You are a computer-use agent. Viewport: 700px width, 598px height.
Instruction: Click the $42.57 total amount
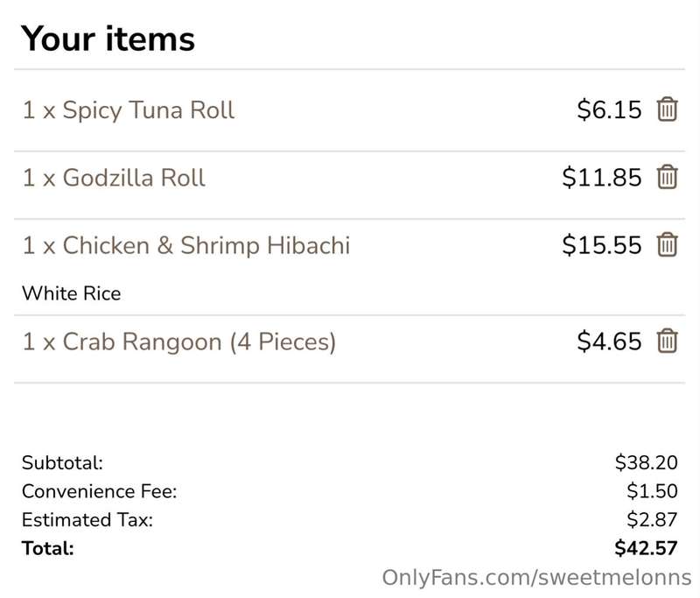click(x=646, y=548)
